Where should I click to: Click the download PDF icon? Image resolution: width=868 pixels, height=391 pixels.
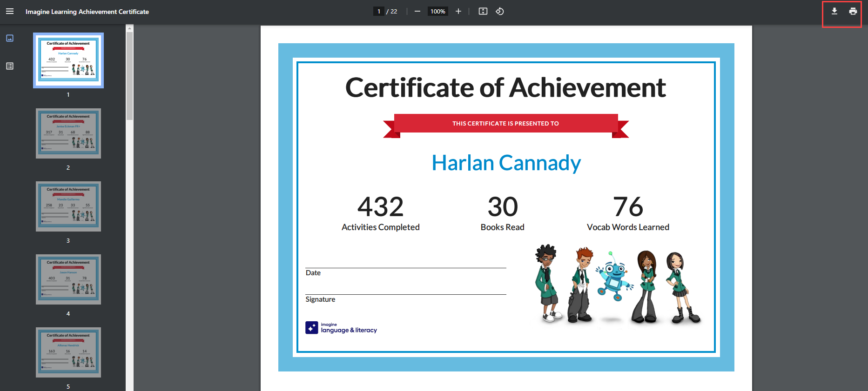click(834, 12)
